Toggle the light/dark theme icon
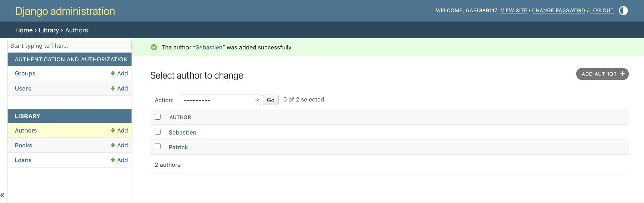Viewport: 644px width, 203px height. (623, 11)
